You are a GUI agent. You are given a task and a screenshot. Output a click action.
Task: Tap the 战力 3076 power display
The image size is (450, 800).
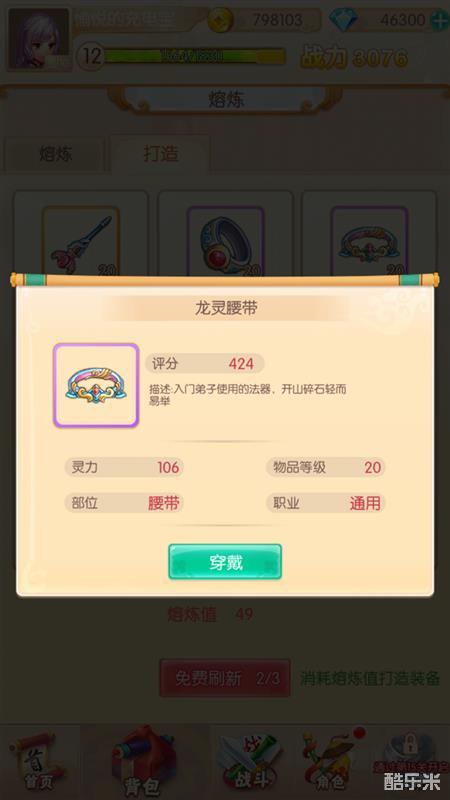(x=354, y=58)
